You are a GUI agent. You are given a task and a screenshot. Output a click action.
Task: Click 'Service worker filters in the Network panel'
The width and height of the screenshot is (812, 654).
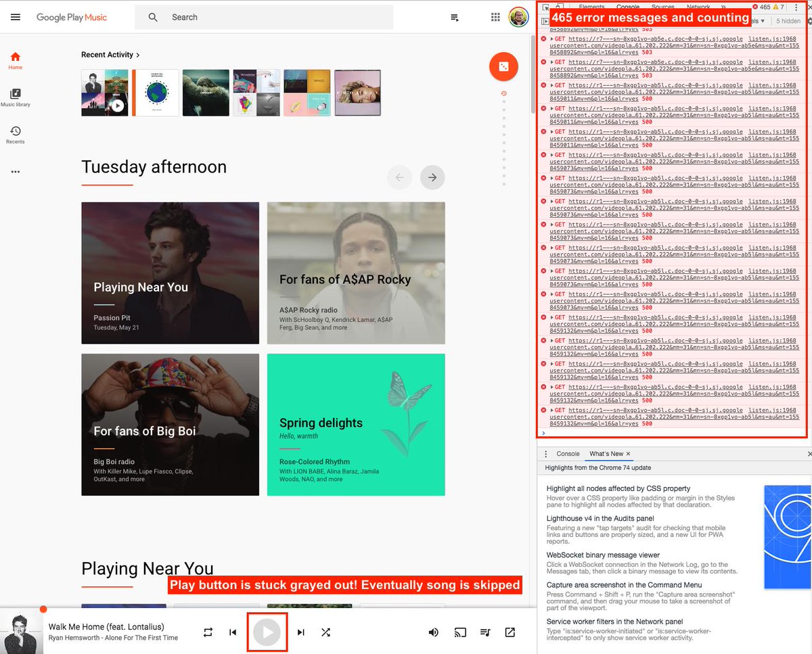coord(615,622)
